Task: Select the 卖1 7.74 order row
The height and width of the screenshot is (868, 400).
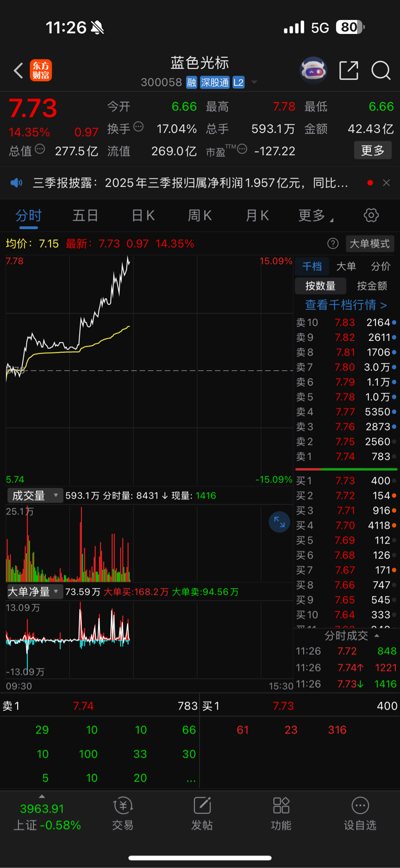Action: click(x=346, y=457)
